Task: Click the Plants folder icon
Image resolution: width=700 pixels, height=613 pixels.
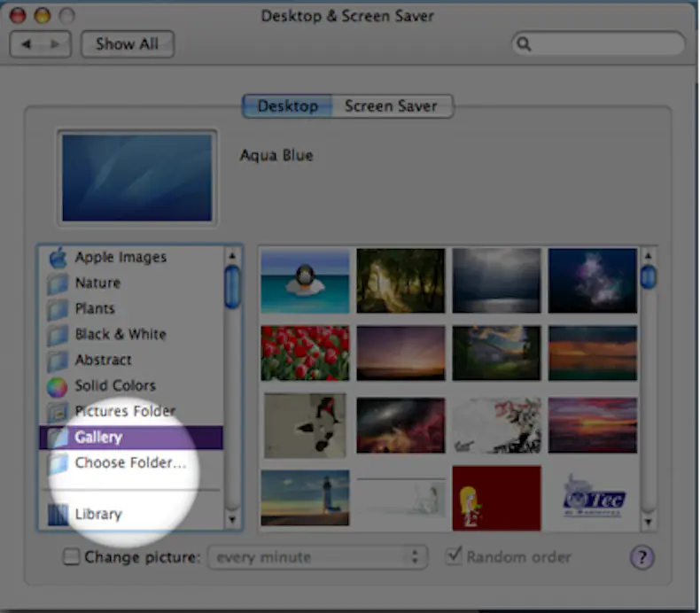Action: (58, 309)
